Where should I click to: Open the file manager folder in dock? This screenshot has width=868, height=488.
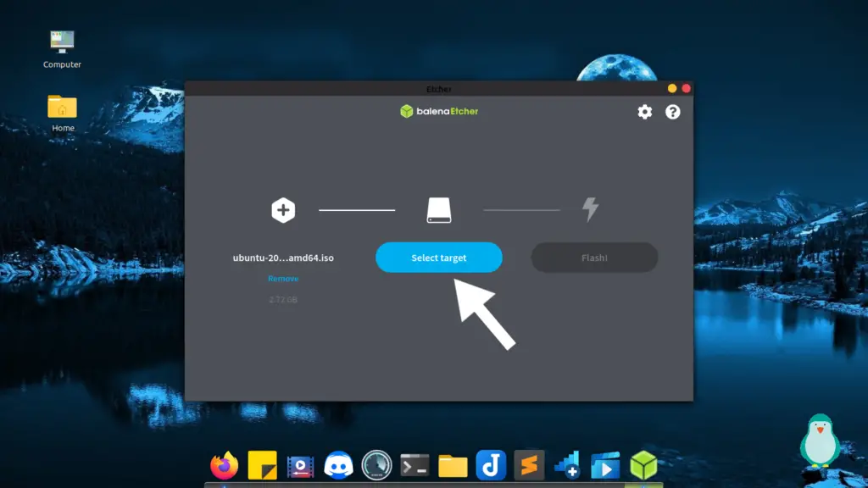tap(453, 466)
